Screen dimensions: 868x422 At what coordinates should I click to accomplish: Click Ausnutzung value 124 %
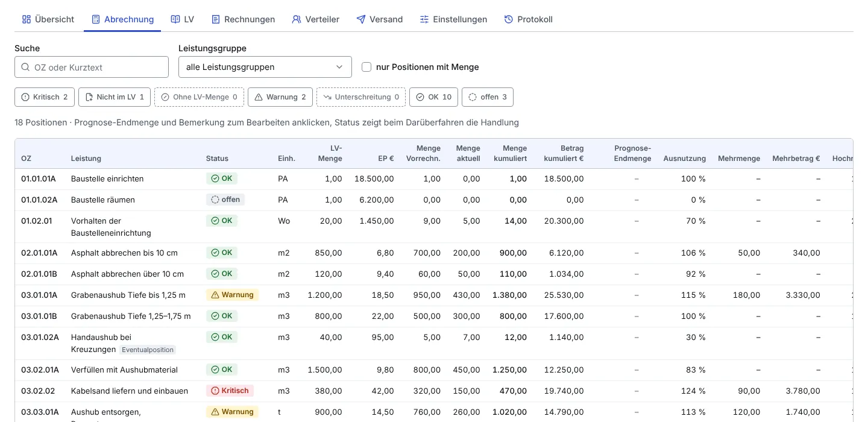coord(693,391)
